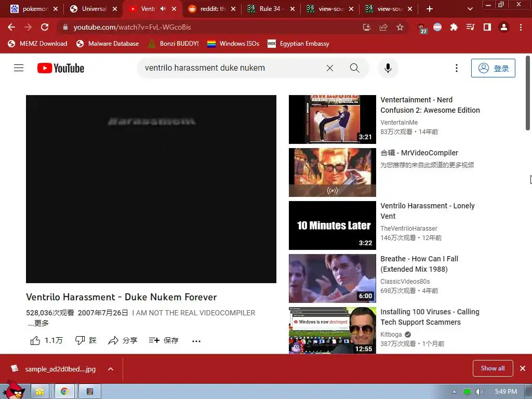Viewport: 532px width, 399px height.
Task: Save video to playlist with 保存
Action: coord(164,340)
